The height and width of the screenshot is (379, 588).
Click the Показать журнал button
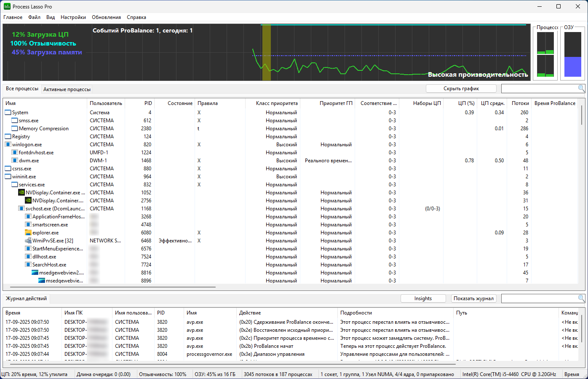pos(473,298)
